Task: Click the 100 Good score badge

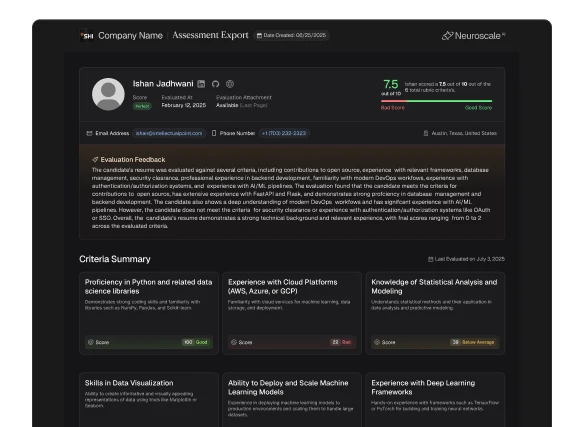Action: 196,342
